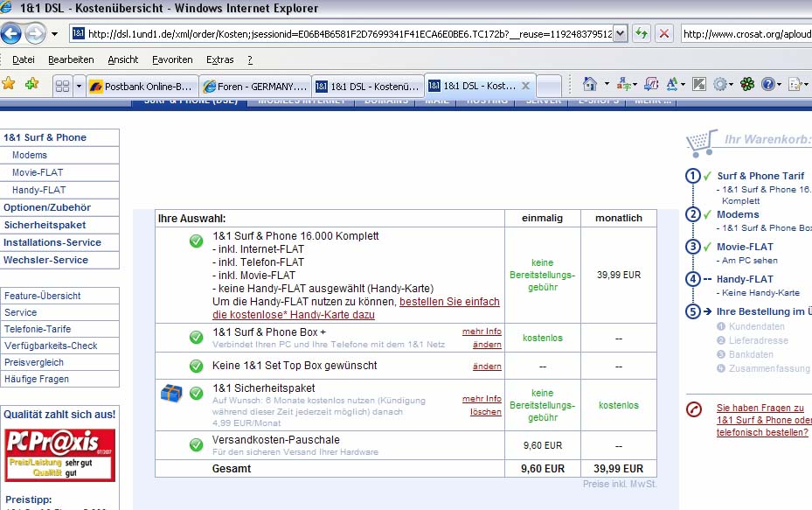Click löschen link for Sicherheitspaket
812x510 pixels.
(x=486, y=412)
